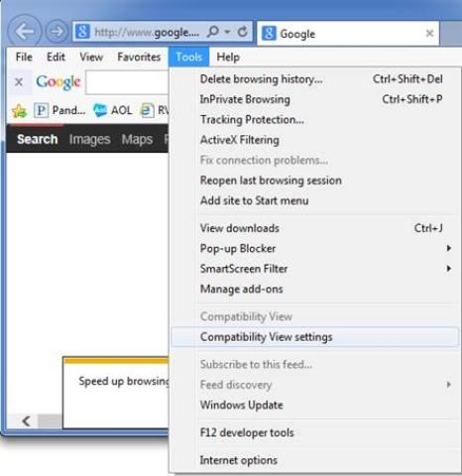Click the Favorites star bookmark icon

(20, 111)
